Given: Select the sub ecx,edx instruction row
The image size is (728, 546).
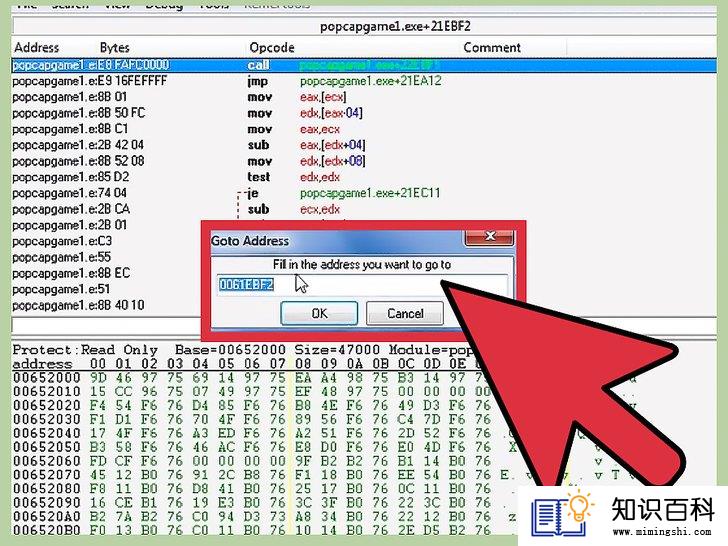Looking at the screenshot, I should [364, 209].
